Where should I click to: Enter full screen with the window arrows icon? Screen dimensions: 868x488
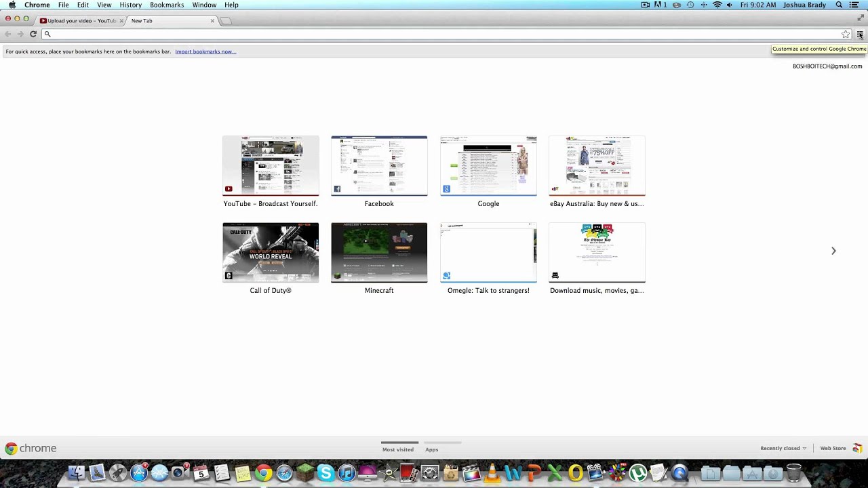861,18
